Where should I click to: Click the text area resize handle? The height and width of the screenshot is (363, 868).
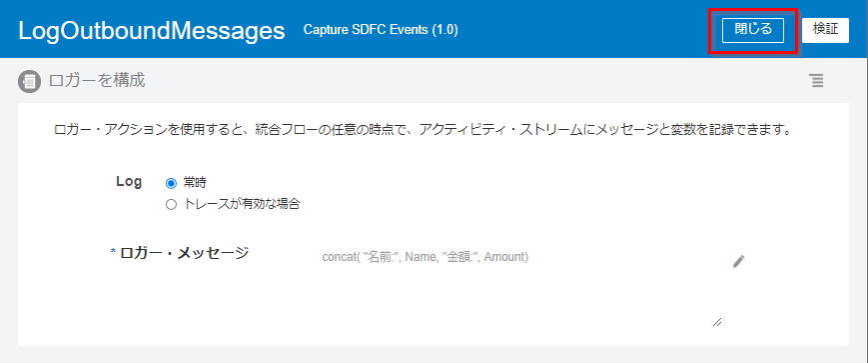[717, 322]
